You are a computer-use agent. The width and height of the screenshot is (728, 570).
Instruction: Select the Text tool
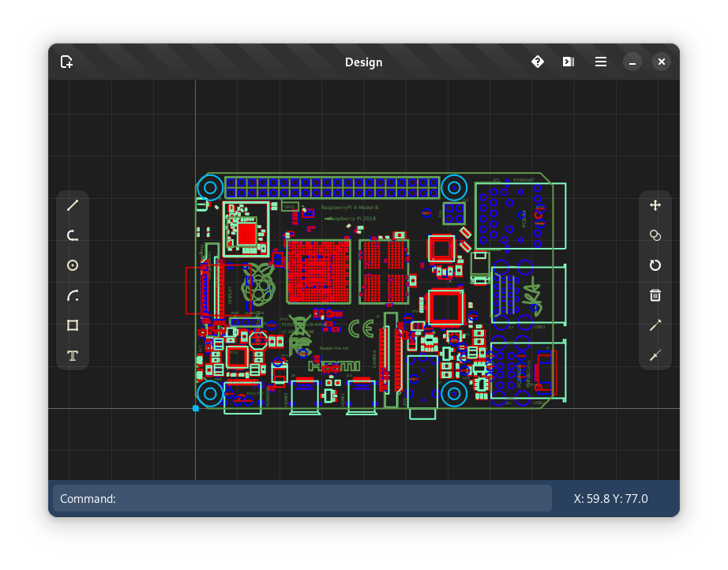[73, 355]
